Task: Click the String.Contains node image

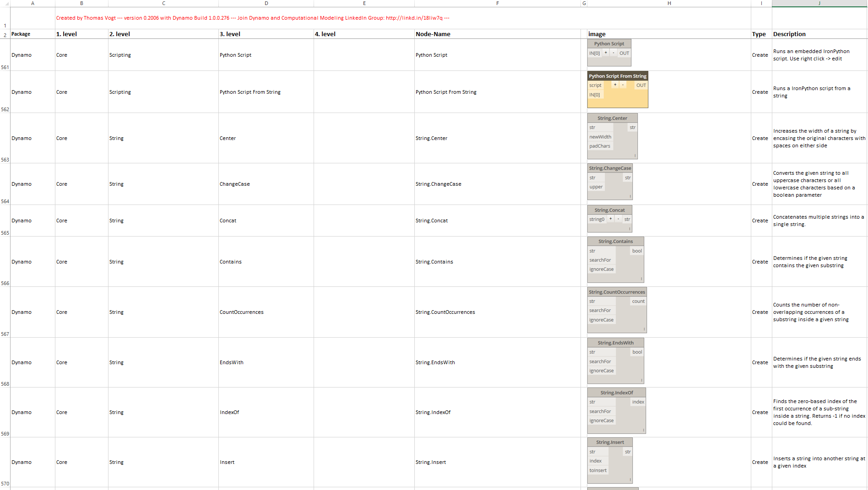Action: tap(615, 259)
